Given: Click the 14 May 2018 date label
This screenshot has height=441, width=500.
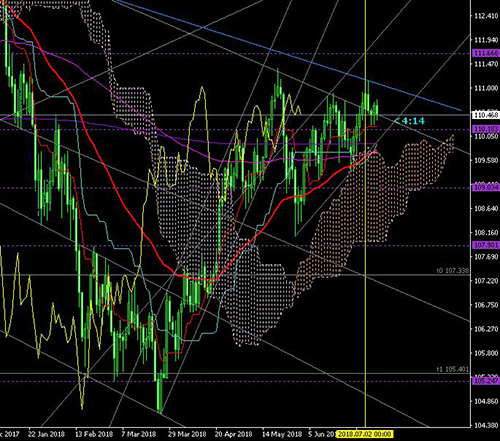Looking at the screenshot, I should (282, 434).
